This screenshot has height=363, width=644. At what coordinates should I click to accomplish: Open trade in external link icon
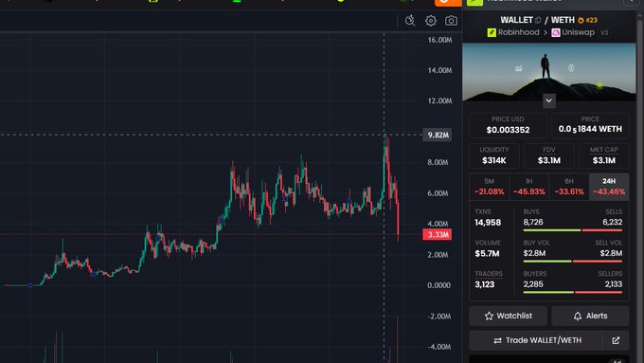pyautogui.click(x=616, y=340)
